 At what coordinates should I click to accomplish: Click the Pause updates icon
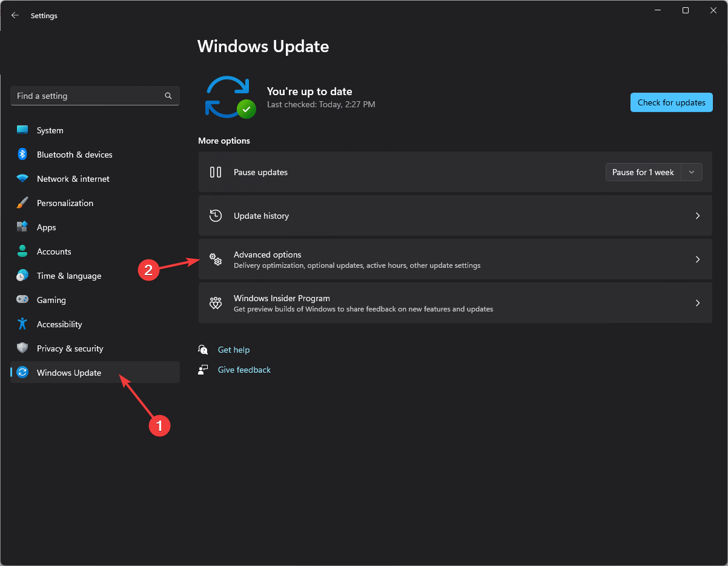216,171
